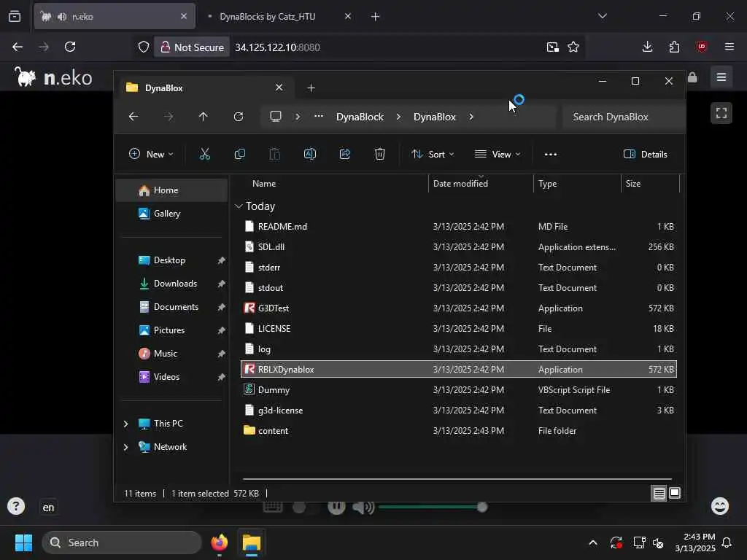Click the n.eko help question mark icon
The height and width of the screenshot is (560, 747).
pyautogui.click(x=16, y=506)
